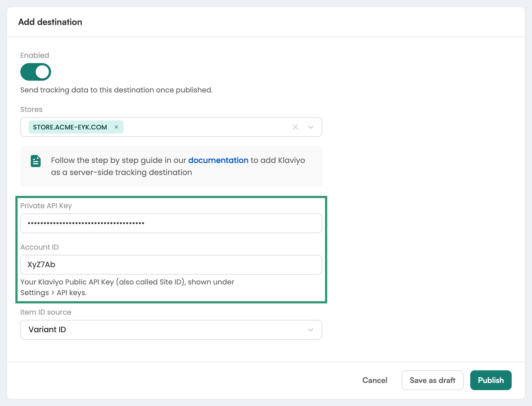Viewport: 532px width, 406px height.
Task: Click the STORE.ACME-EYK.COM tag text
Action: [70, 127]
